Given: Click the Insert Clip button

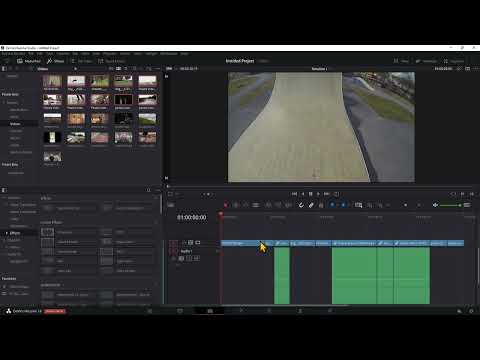Looking at the screenshot, I should click(x=268, y=205).
